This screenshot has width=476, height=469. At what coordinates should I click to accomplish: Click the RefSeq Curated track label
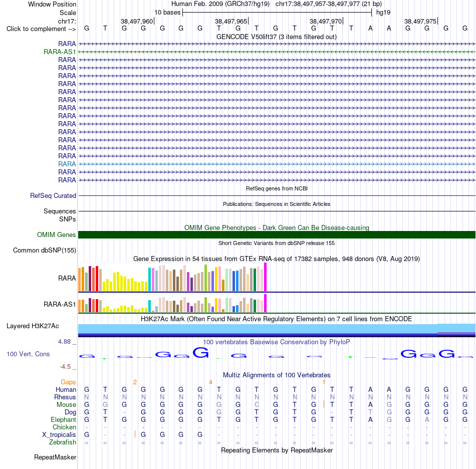[53, 195]
